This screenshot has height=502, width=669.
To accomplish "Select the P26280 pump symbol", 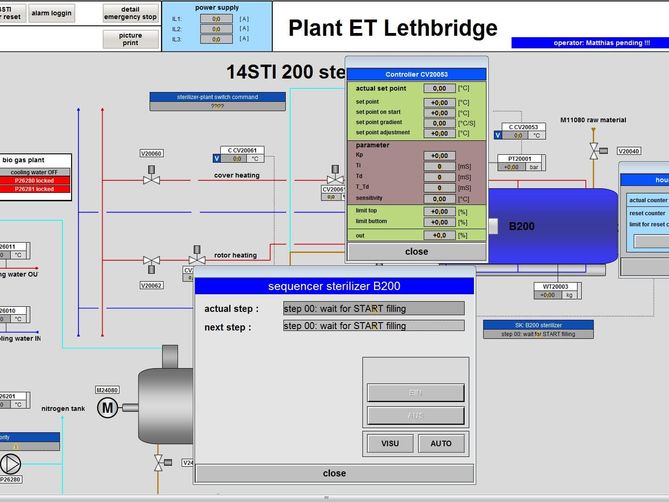I will point(12,463).
